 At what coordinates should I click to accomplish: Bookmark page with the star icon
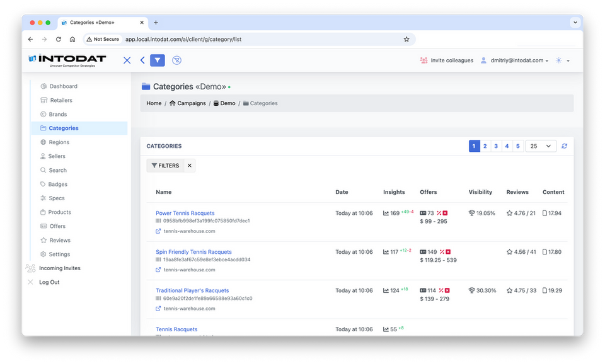tap(406, 39)
